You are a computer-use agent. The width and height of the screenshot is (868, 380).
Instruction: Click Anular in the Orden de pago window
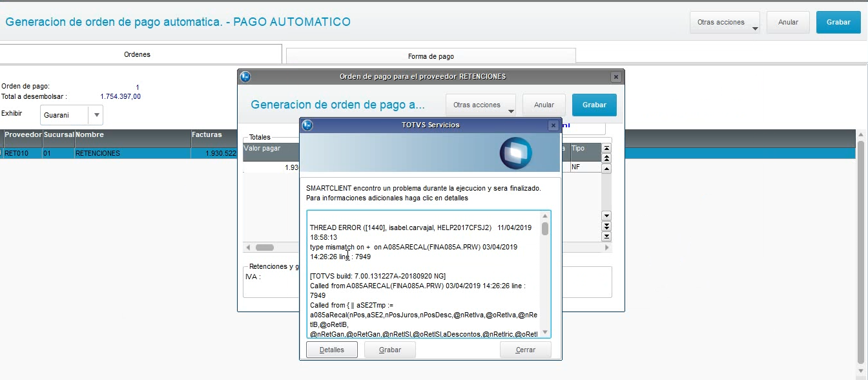[544, 105]
